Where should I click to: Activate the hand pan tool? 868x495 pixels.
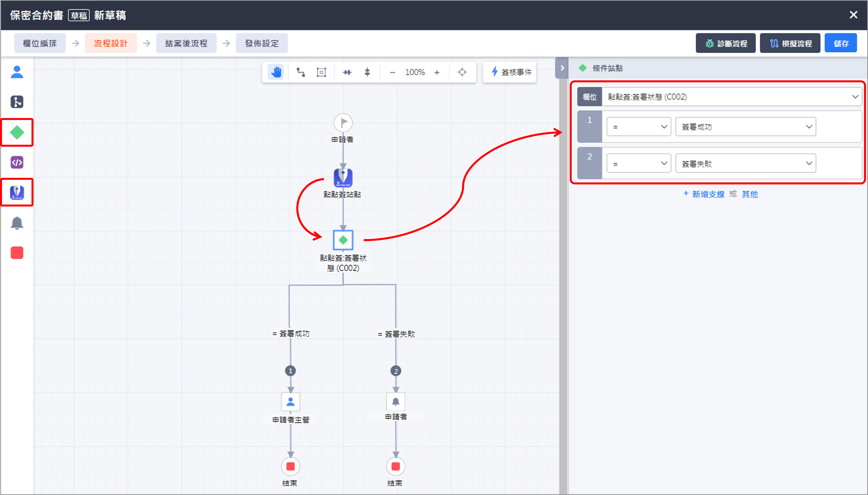(276, 72)
